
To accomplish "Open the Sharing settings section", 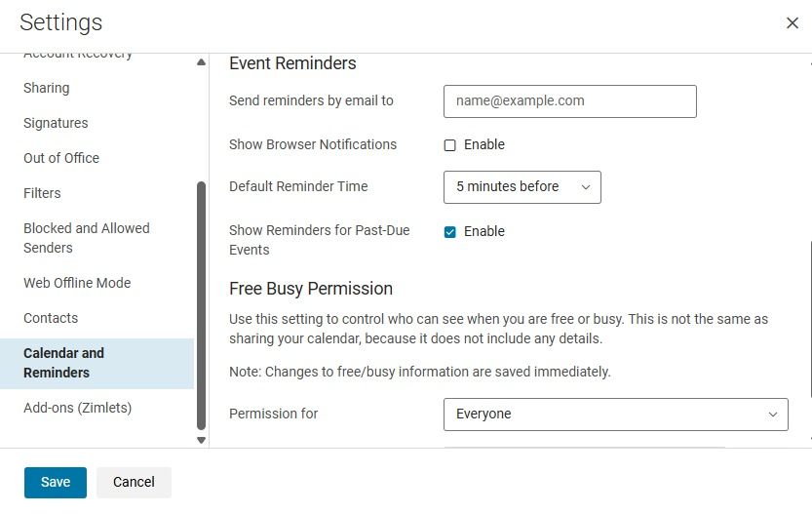I will pyautogui.click(x=47, y=88).
